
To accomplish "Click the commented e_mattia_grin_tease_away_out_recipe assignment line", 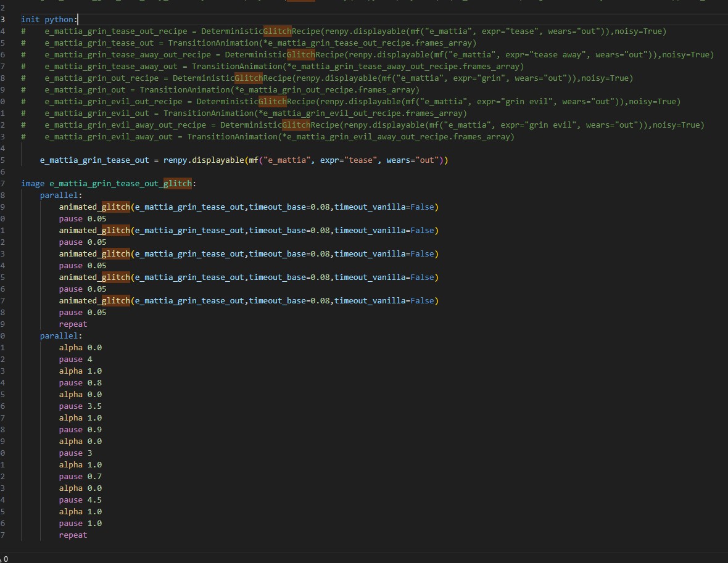I will pyautogui.click(x=367, y=55).
